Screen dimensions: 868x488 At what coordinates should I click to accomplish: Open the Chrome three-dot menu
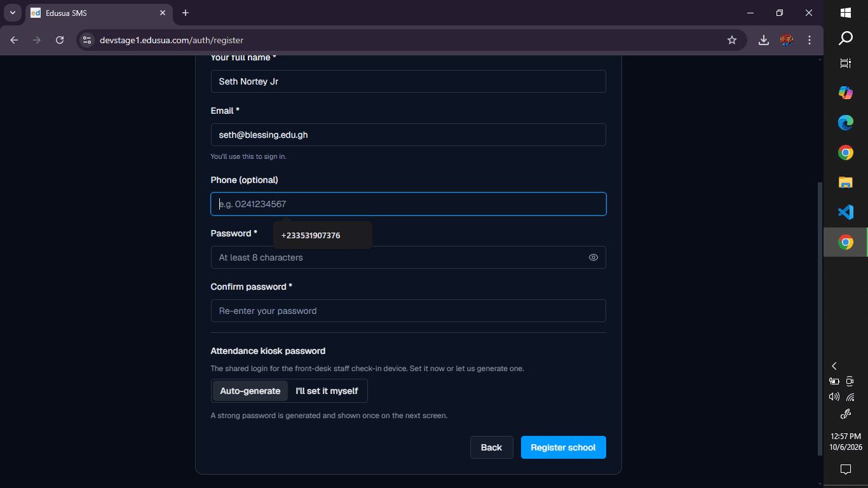pyautogui.click(x=810, y=40)
